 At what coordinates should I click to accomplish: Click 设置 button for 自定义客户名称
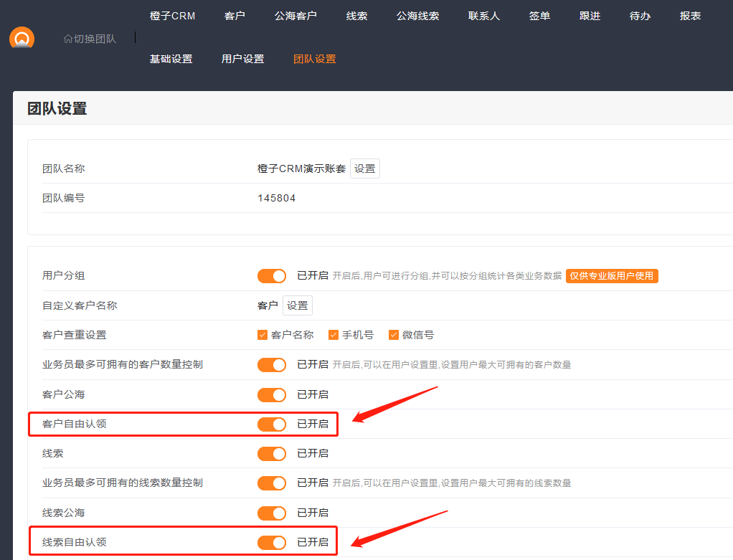[x=297, y=305]
